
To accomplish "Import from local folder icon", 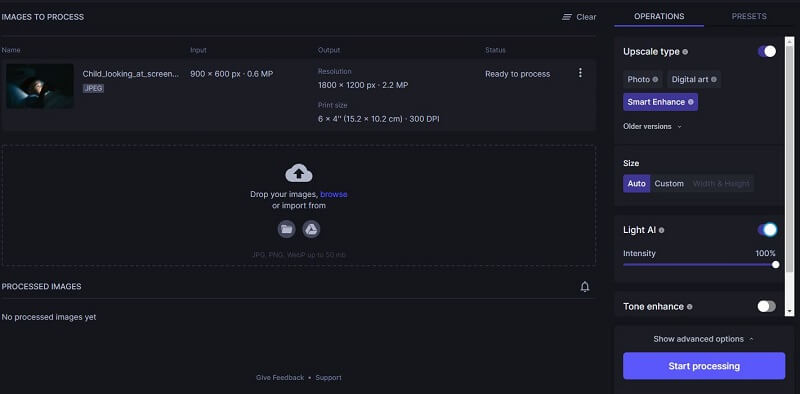I will [x=287, y=229].
